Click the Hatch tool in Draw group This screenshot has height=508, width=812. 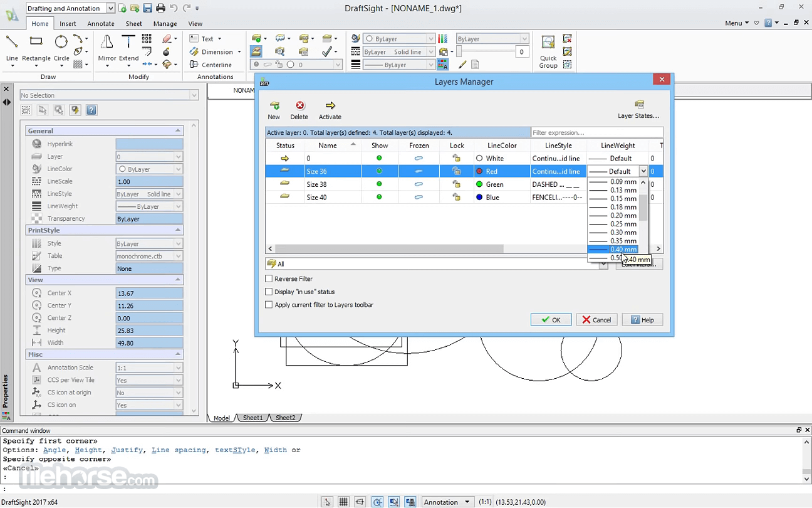[78, 64]
